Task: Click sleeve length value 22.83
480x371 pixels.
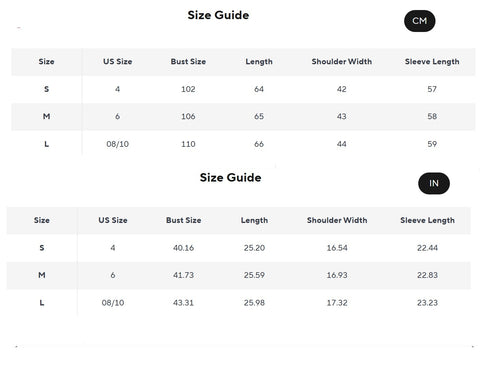Action: [427, 275]
